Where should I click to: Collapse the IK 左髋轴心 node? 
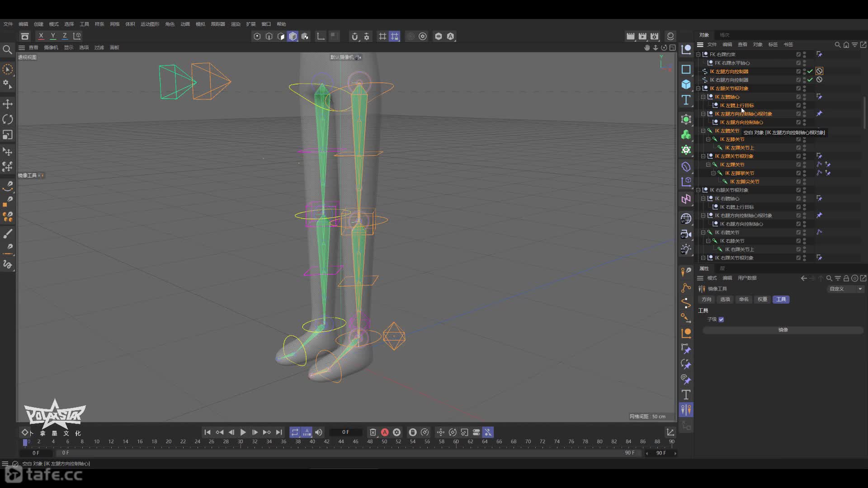pyautogui.click(x=703, y=97)
